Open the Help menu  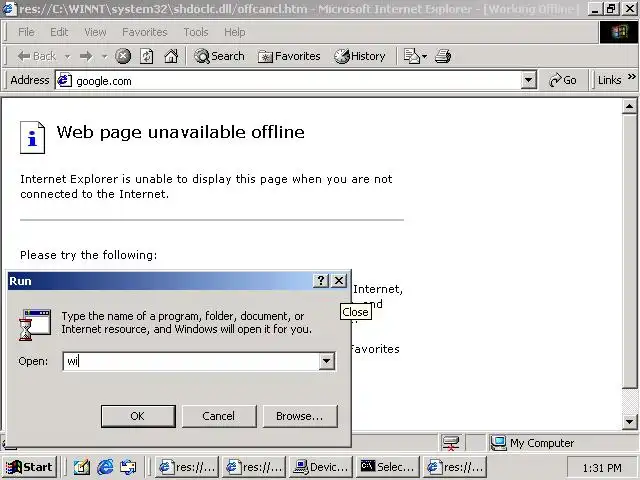click(235, 32)
